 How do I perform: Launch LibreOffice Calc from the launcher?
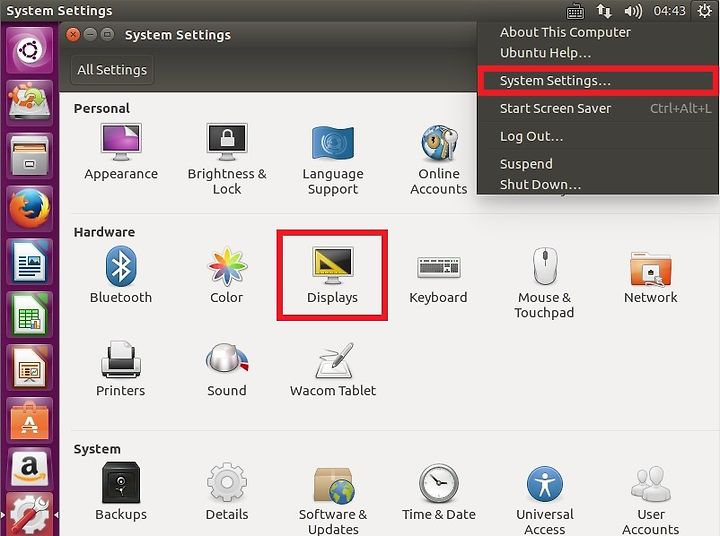pos(30,315)
